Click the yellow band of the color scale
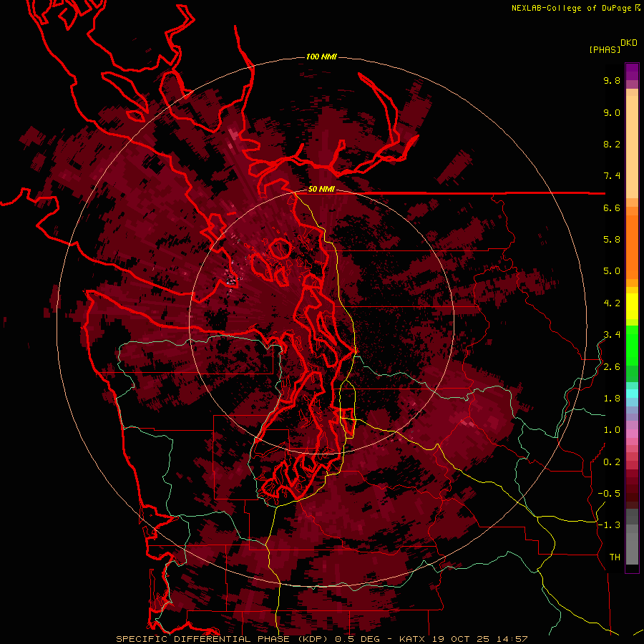This screenshot has height=644, width=644. point(632,306)
